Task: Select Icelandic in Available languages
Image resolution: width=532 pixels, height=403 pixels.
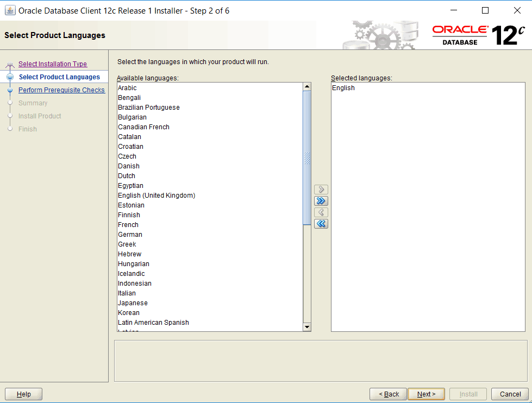Action: 210,274
